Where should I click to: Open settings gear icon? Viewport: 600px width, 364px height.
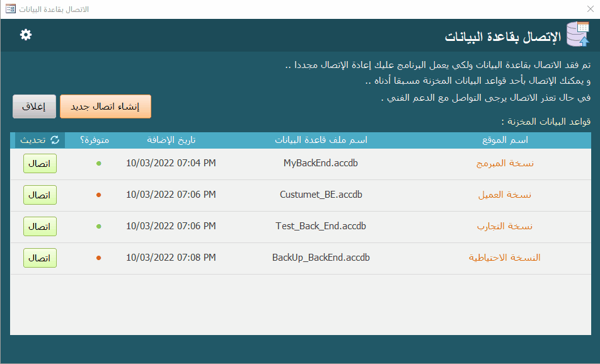(26, 35)
